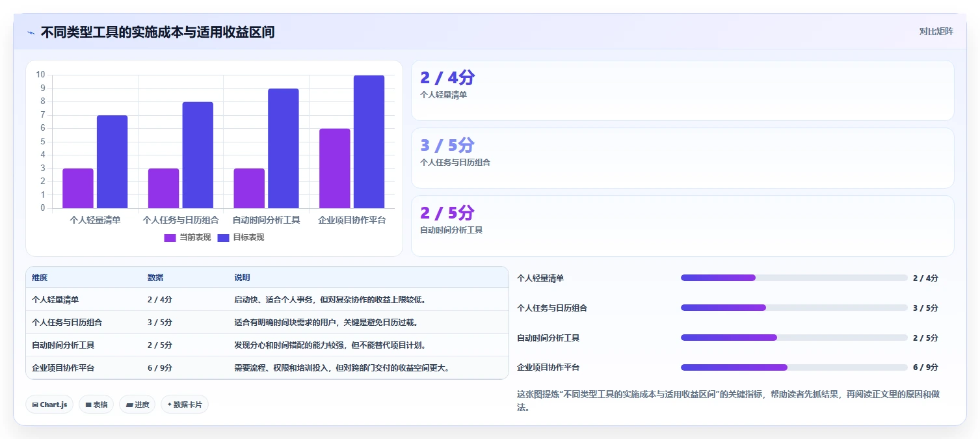Image resolution: width=980 pixels, height=439 pixels.
Task: Click the summary paragraph starting 这张图提炼
Action: click(728, 401)
